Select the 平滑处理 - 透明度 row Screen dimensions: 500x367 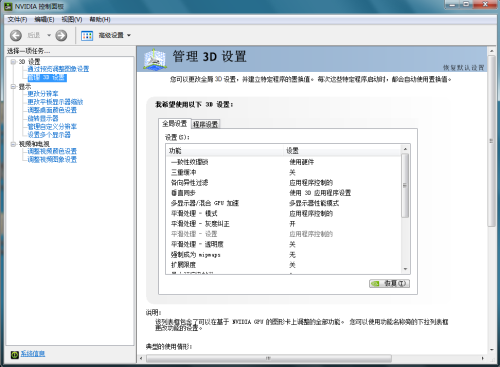[x=284, y=245]
